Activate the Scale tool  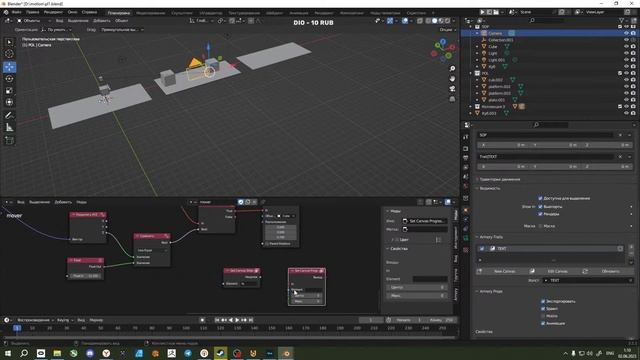pos(9,90)
